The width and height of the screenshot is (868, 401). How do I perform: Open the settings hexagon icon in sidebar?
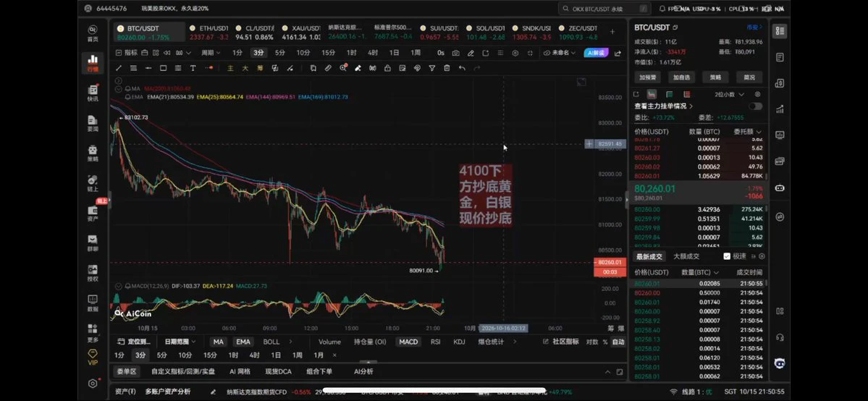93,384
